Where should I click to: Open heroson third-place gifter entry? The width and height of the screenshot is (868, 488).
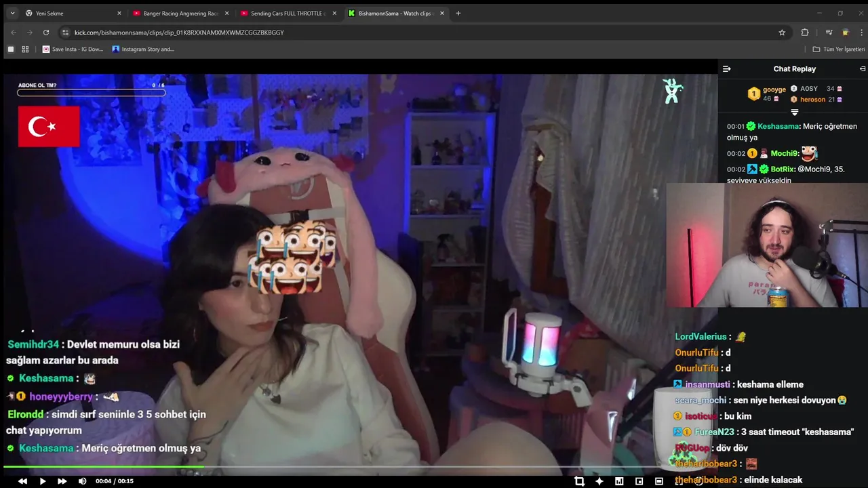pos(816,100)
